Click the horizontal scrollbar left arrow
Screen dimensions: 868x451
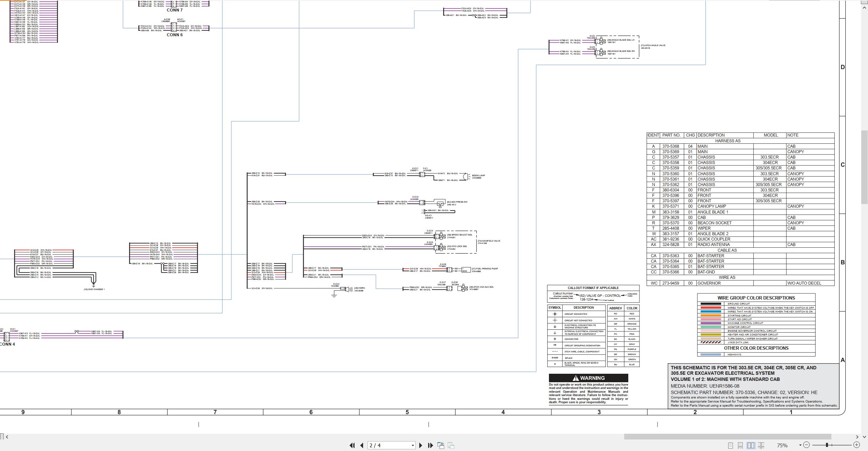click(7, 437)
